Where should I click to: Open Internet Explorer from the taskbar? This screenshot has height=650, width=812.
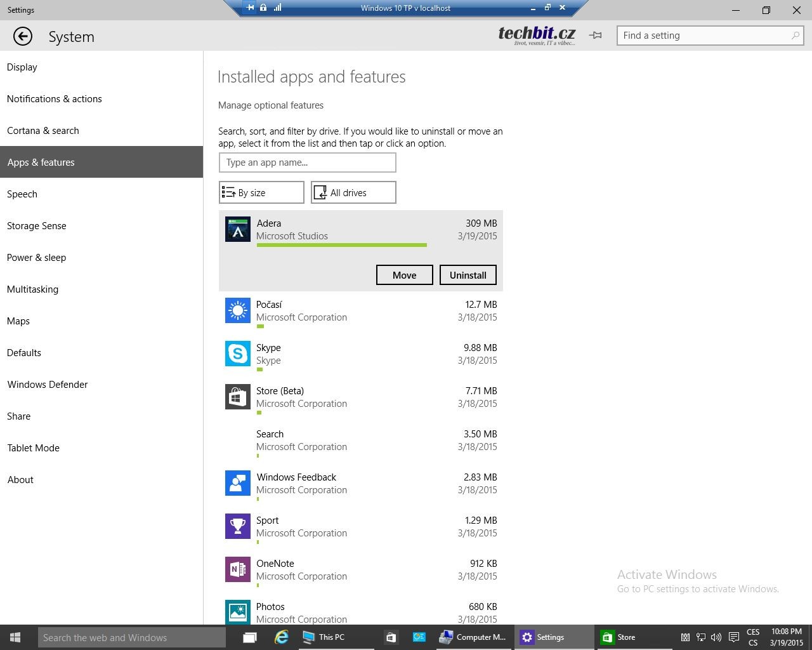click(x=281, y=637)
